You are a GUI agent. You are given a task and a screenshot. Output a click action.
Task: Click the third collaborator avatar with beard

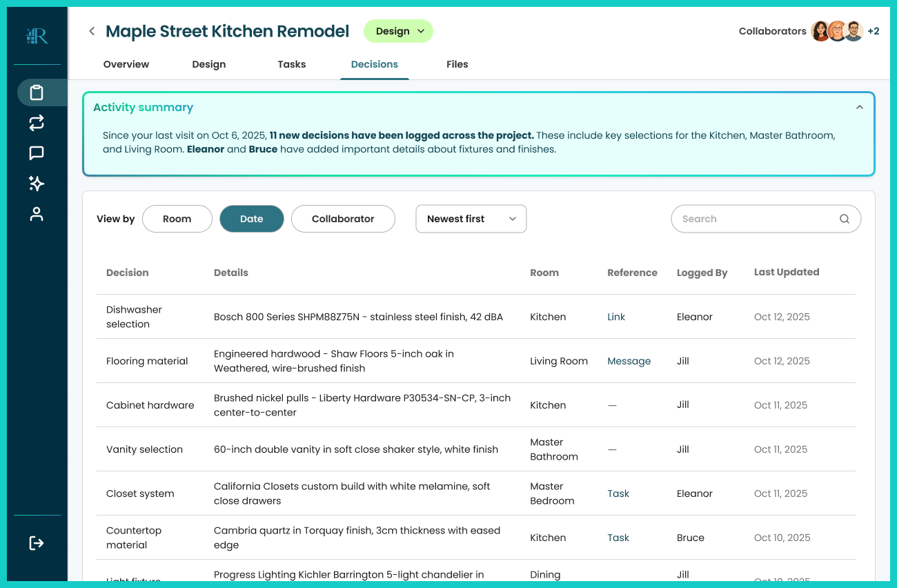pyautogui.click(x=854, y=31)
